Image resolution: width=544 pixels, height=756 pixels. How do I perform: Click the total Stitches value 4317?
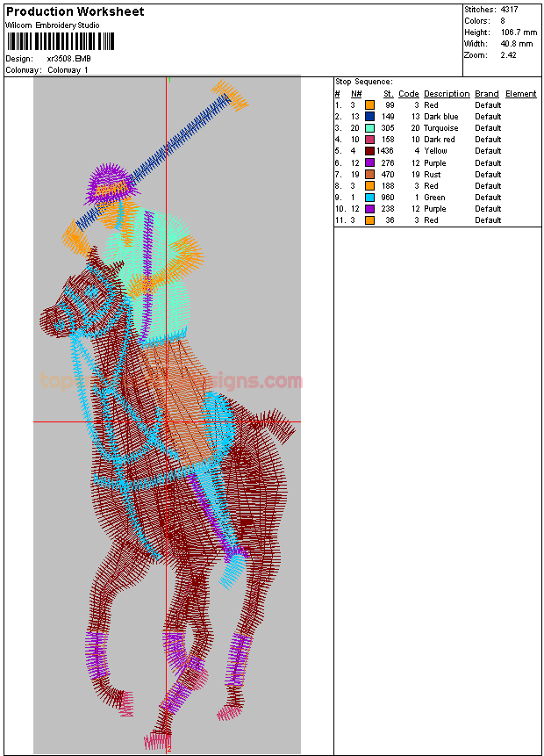pyautogui.click(x=509, y=9)
